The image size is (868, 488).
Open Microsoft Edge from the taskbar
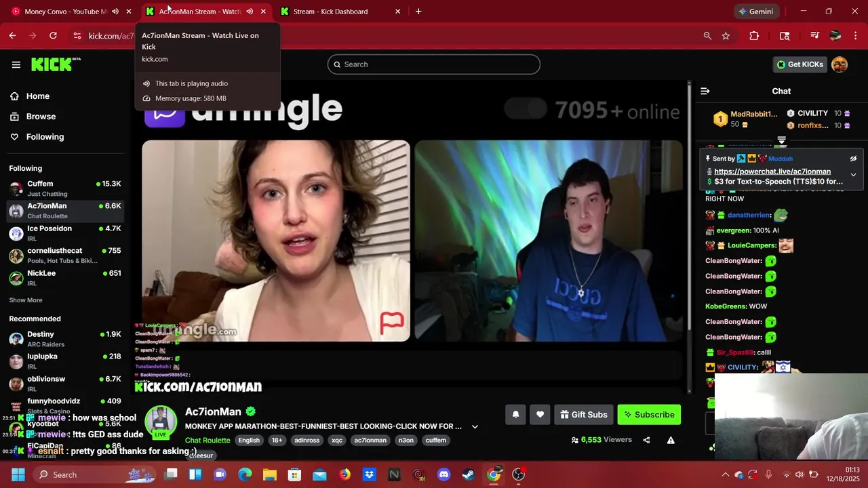245,474
